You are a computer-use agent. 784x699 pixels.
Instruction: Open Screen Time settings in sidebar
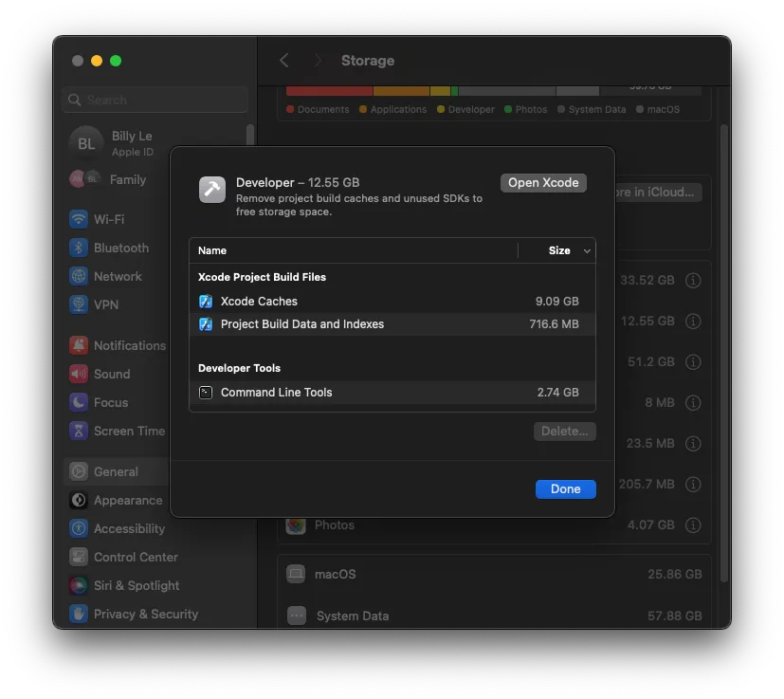pos(117,431)
